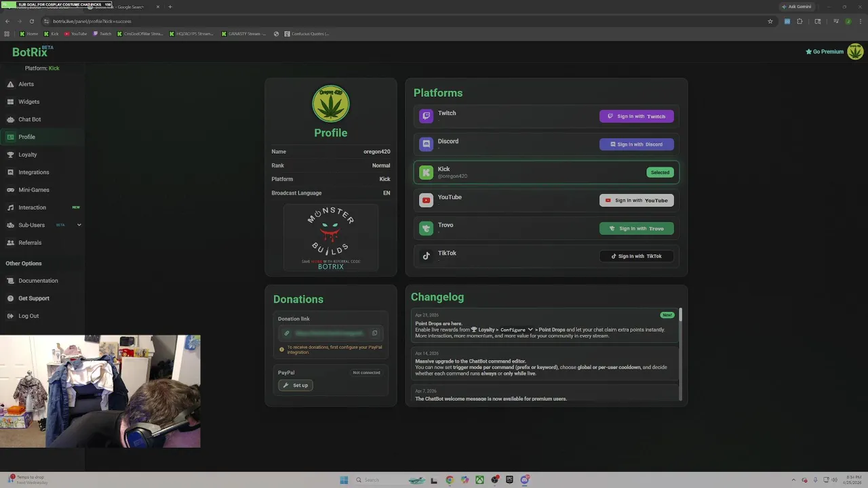
Task: Open YouTube bookmark in bookmarks bar
Action: click(75, 34)
